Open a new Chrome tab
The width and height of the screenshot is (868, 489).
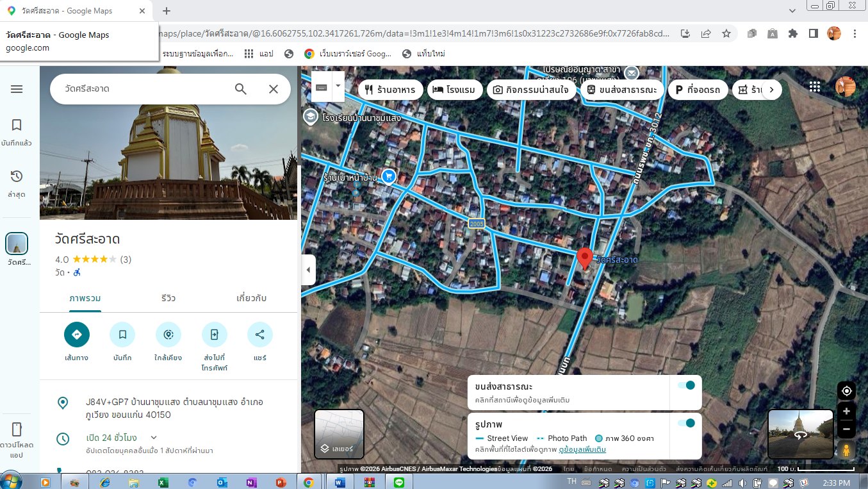pos(167,11)
